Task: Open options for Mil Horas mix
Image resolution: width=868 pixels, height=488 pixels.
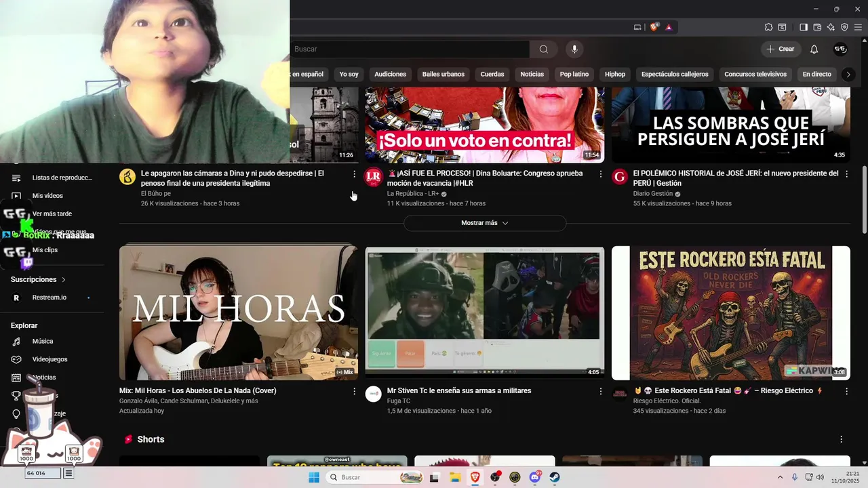Action: [x=354, y=391]
